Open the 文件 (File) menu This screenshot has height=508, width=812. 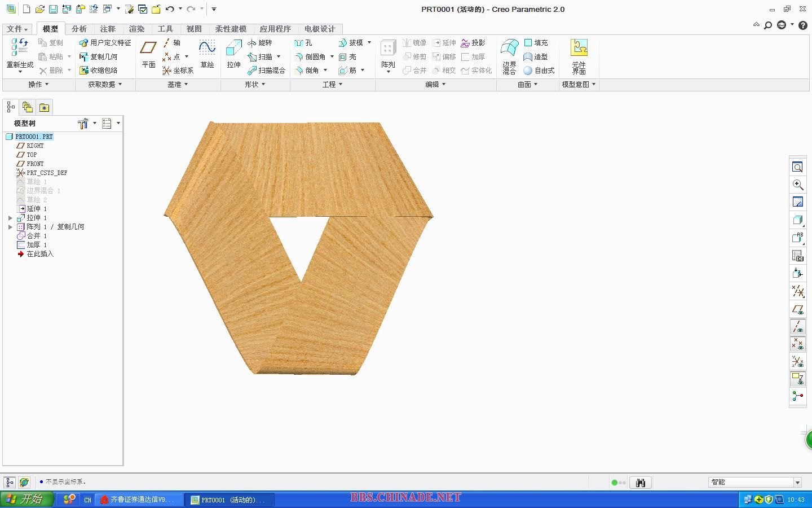(17, 29)
